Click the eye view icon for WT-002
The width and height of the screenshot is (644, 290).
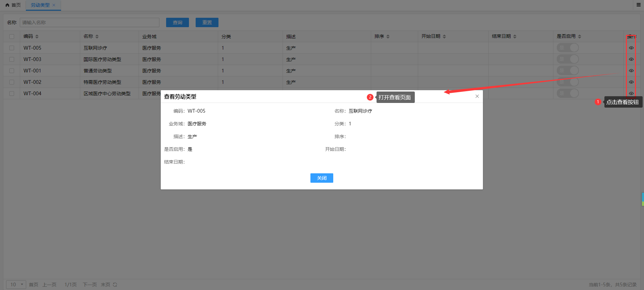tap(631, 82)
